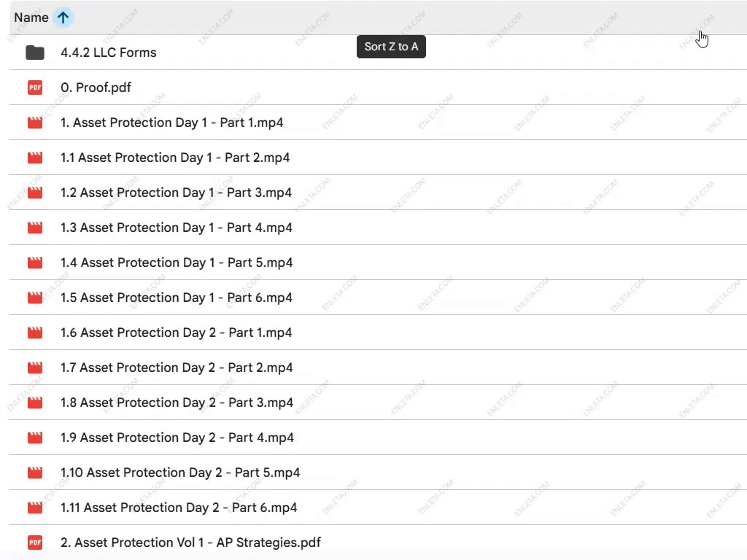Image resolution: width=747 pixels, height=560 pixels.
Task: Open the 4.4.2 LLC Forms folder
Action: coord(108,52)
